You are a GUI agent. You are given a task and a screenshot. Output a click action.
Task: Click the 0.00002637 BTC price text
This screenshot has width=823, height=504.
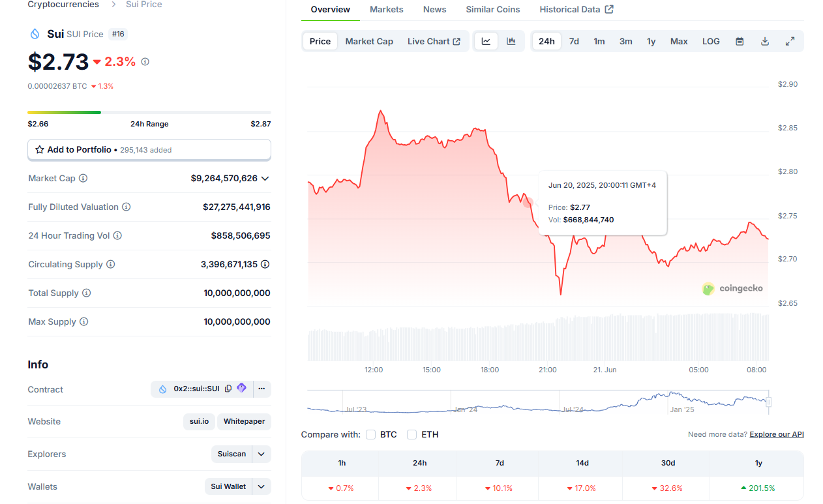coord(57,86)
